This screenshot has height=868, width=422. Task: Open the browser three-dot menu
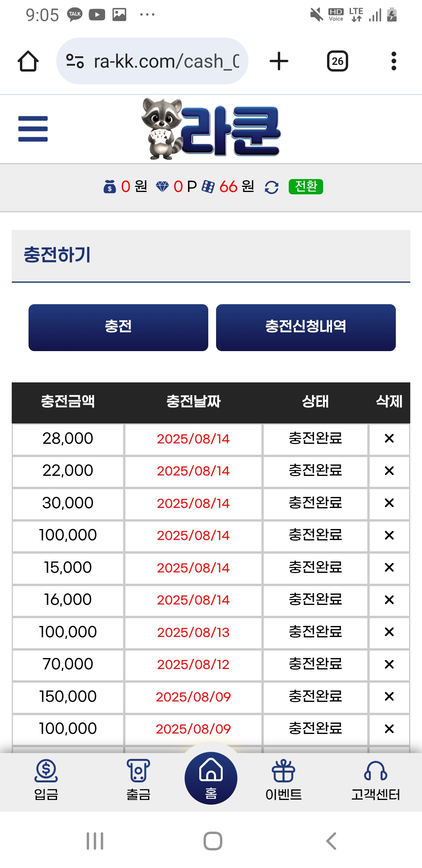[x=394, y=61]
